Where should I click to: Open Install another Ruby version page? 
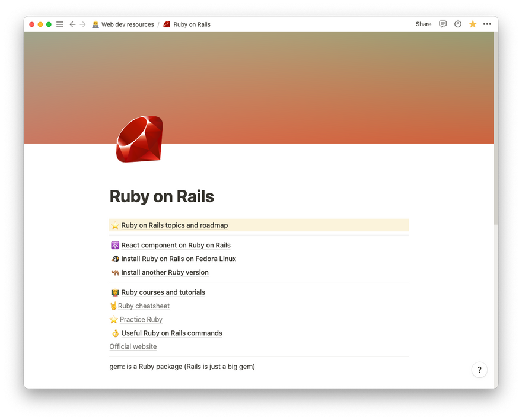click(x=164, y=272)
